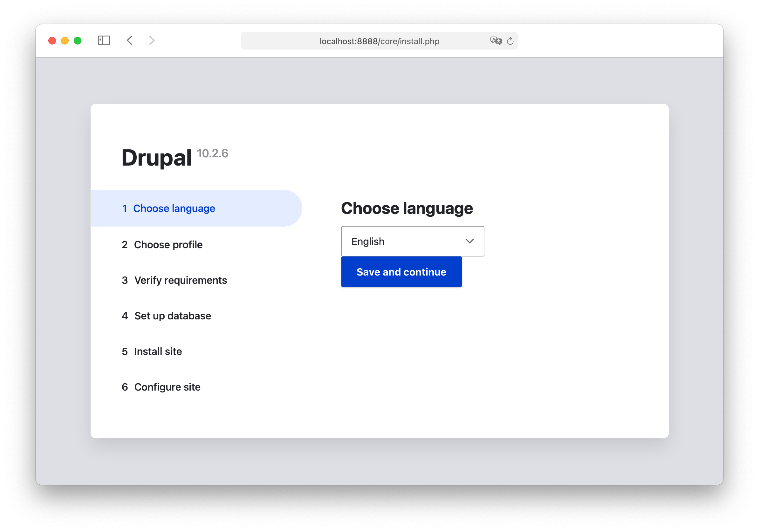Open the English language dropdown
Image resolution: width=759 pixels, height=532 pixels.
point(412,241)
